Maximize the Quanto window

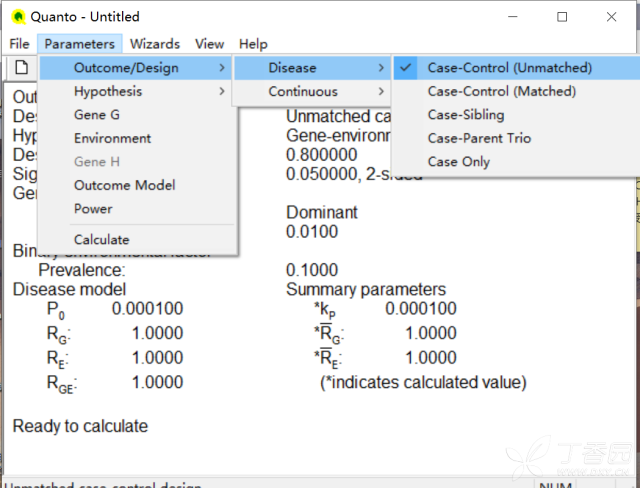(562, 17)
